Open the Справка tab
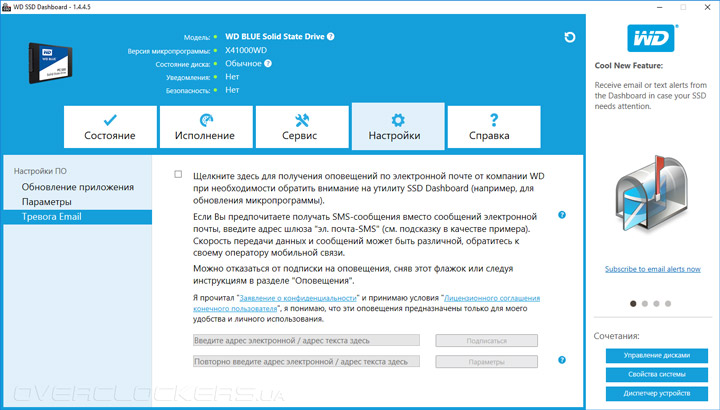720x410 pixels. pos(494,127)
